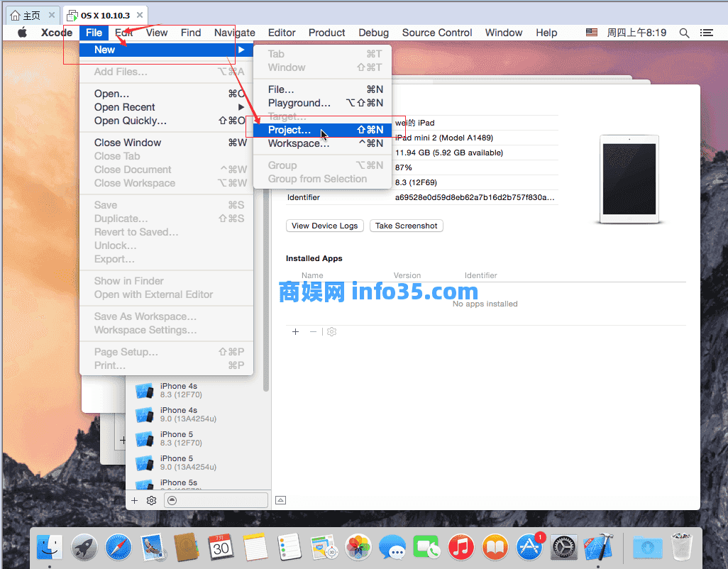Expand the Open Recent submenu
The height and width of the screenshot is (569, 728).
[241, 107]
